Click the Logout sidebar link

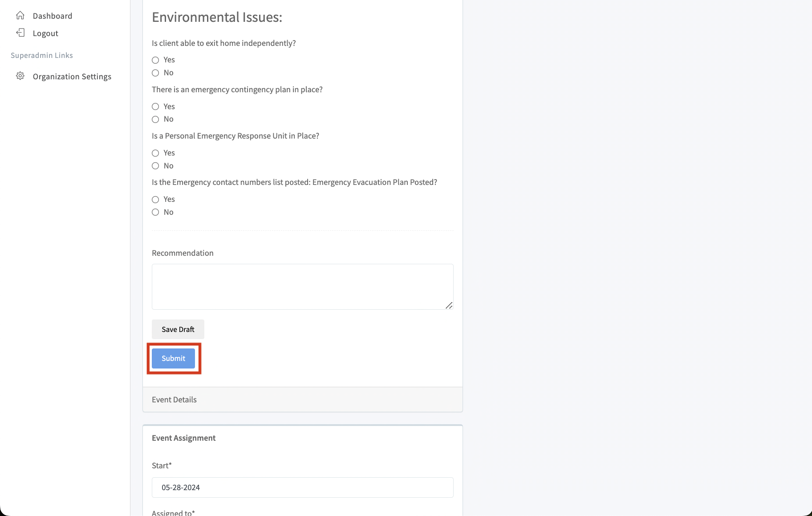(x=45, y=33)
